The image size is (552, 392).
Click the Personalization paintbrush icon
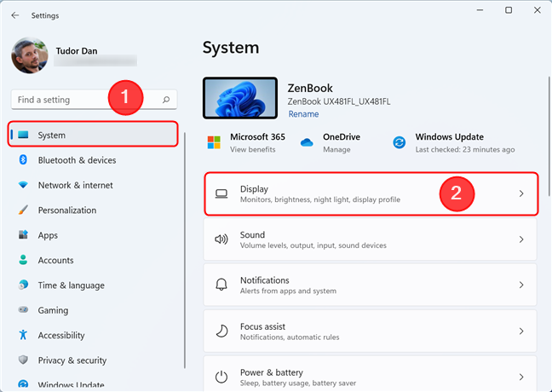[23, 210]
